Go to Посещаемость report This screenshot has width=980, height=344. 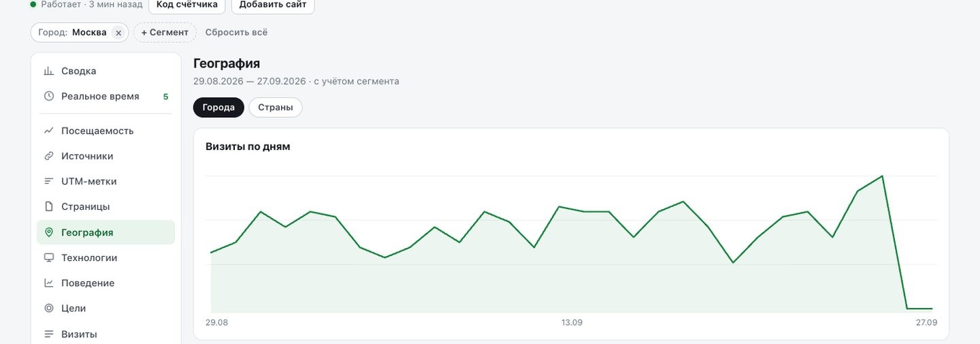coord(106,131)
